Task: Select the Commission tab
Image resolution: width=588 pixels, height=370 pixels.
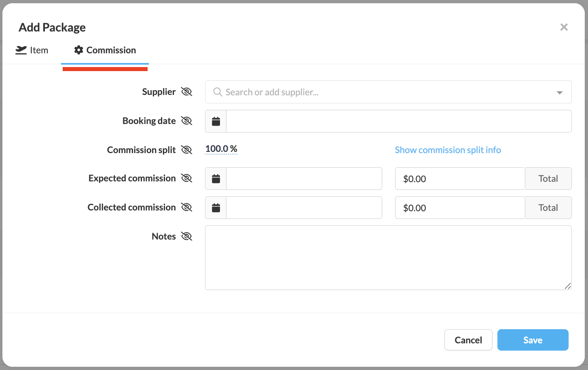Action: coord(105,50)
